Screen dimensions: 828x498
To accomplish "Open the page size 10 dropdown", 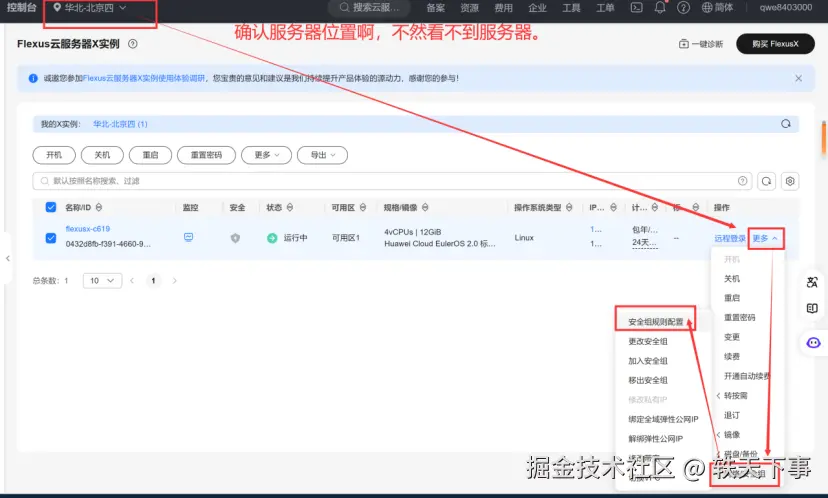I will tap(102, 280).
